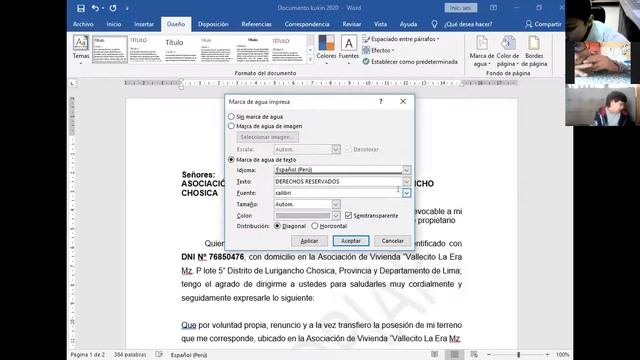Image resolution: width=640 pixels, height=360 pixels.
Task: Open the Ayuda tab
Action: 408,24
